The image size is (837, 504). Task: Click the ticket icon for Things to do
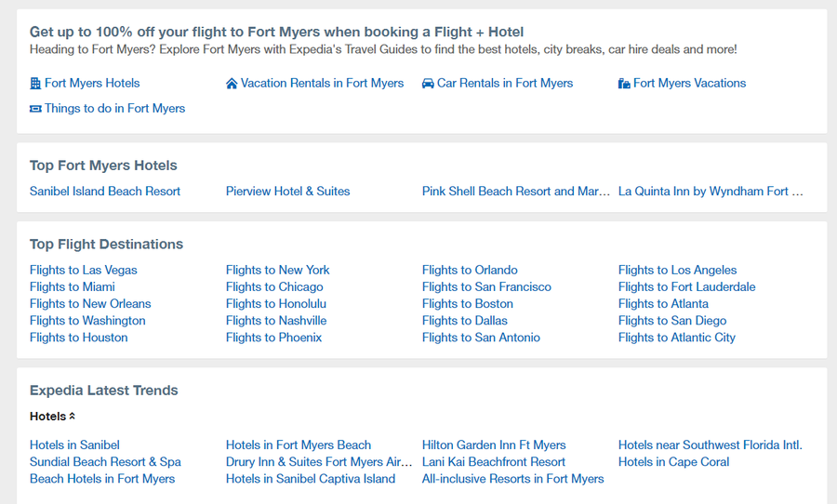tap(35, 109)
